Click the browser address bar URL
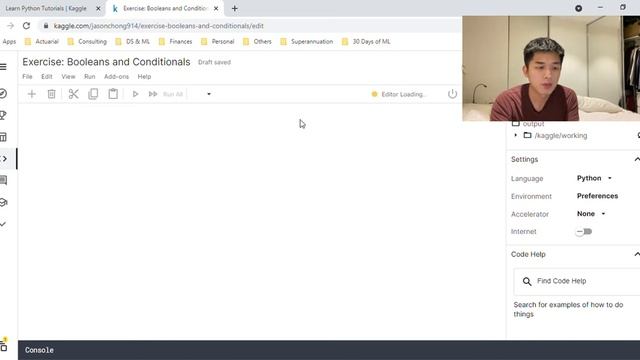 click(x=158, y=26)
